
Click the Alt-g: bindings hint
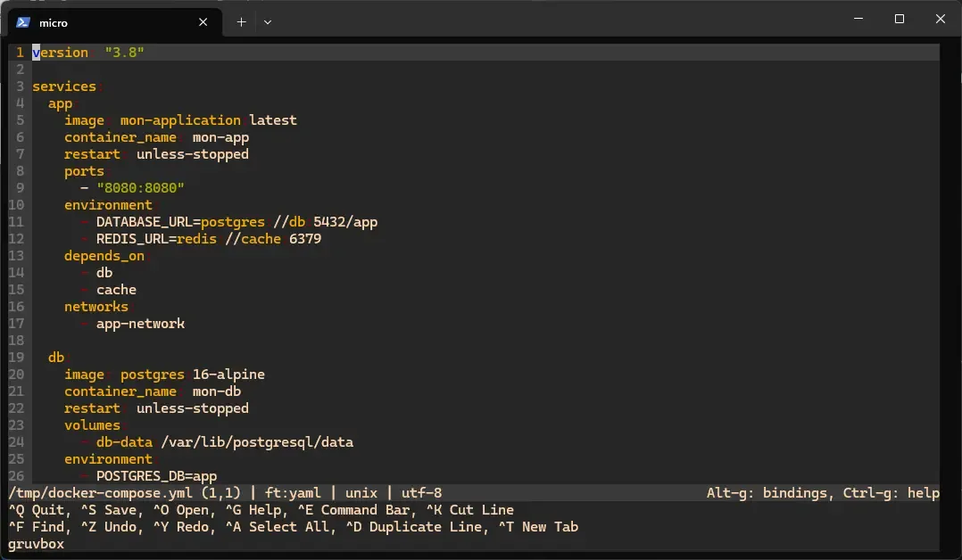pyautogui.click(x=767, y=493)
